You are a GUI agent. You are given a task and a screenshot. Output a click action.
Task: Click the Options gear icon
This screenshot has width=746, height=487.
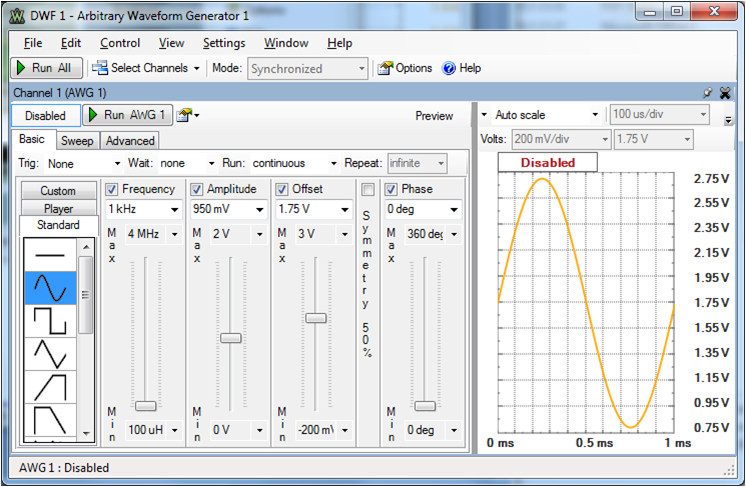[385, 68]
